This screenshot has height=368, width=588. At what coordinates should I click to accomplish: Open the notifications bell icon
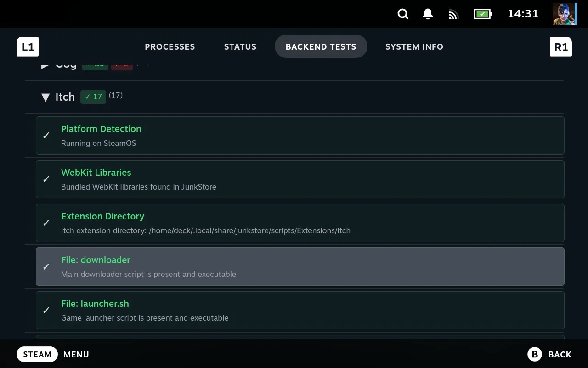click(428, 14)
